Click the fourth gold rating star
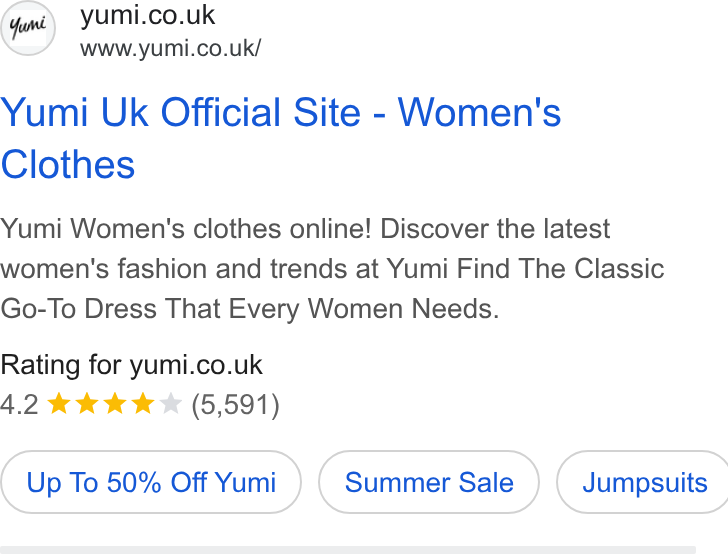 coord(143,403)
